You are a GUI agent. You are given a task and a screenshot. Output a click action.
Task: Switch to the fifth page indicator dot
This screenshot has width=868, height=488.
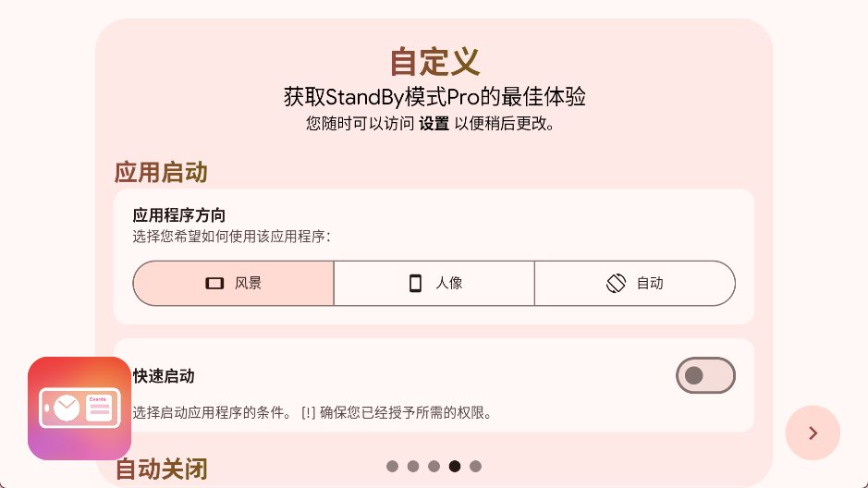click(475, 467)
